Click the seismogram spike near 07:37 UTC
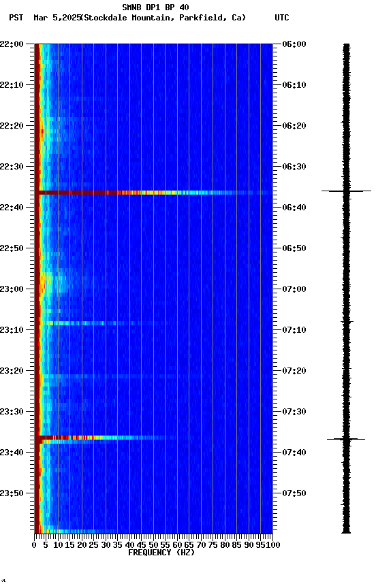Image resolution: width=376 pixels, height=588 pixels. tap(346, 439)
